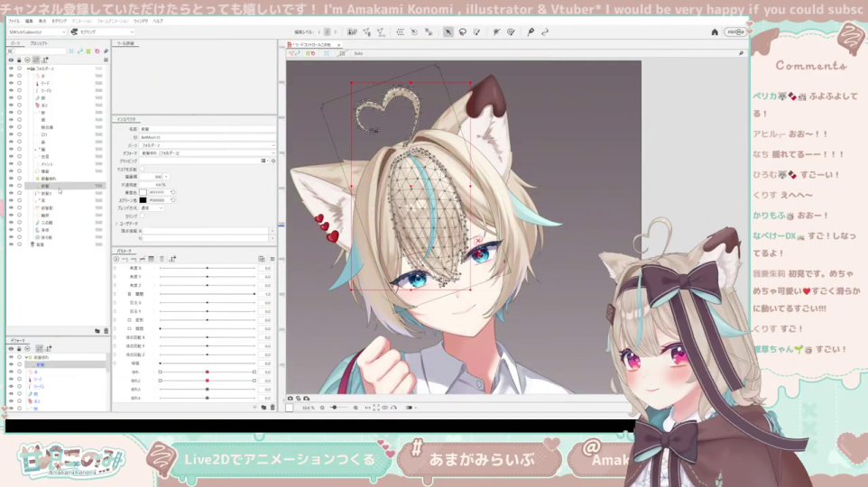Click the Parameters panel hamburger menu icon
This screenshot has width=868, height=487.
pyautogui.click(x=272, y=259)
